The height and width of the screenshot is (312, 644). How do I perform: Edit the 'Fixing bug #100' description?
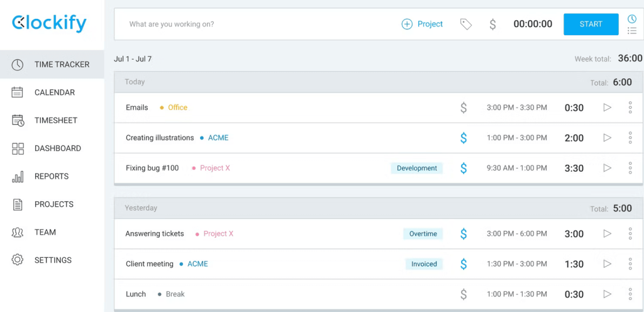click(x=152, y=168)
